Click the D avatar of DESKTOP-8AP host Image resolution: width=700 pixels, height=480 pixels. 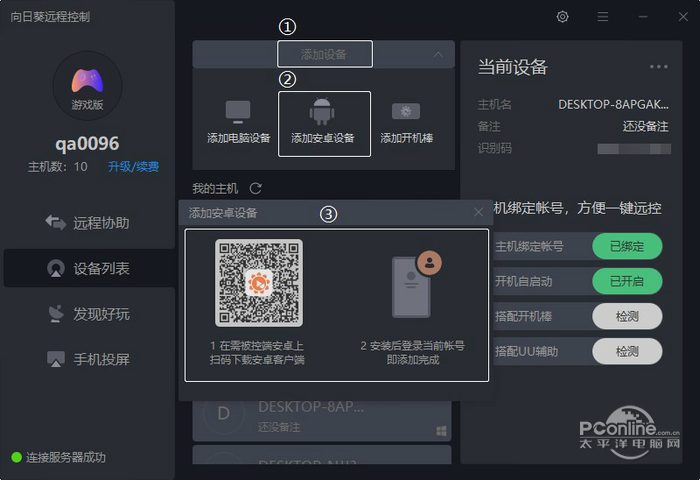point(224,413)
